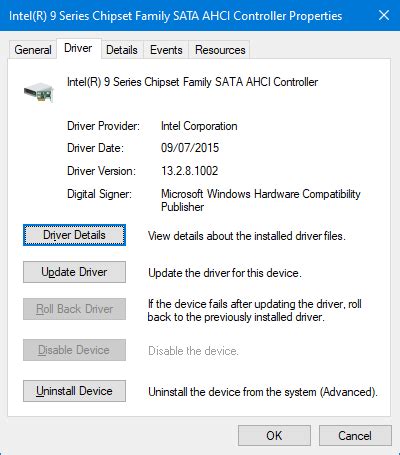
Task: Click 'Uninstall the device from the system' text
Action: 263,392
